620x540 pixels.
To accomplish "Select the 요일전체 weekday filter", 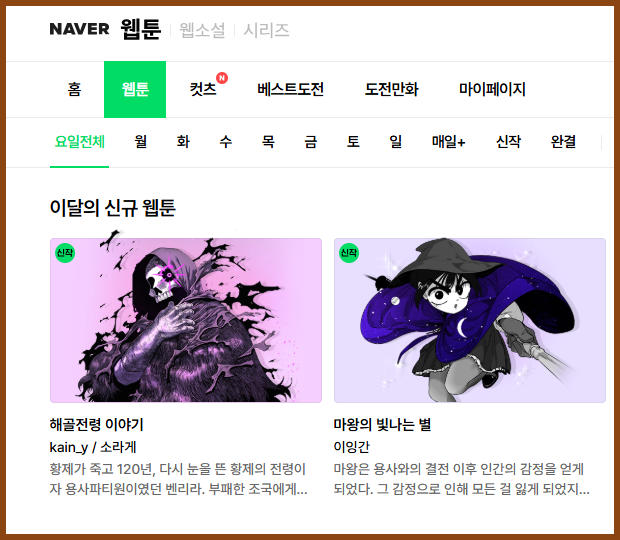I will (x=79, y=142).
